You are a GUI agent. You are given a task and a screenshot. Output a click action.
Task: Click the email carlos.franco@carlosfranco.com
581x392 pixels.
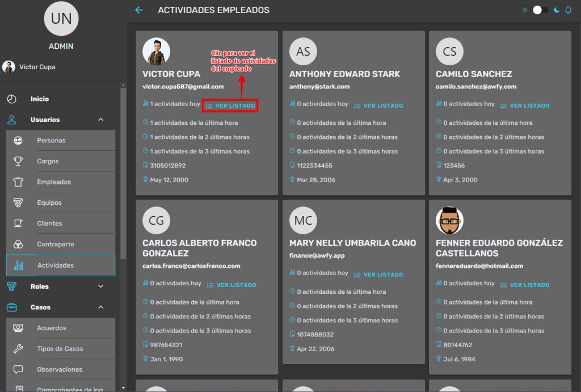(x=191, y=265)
